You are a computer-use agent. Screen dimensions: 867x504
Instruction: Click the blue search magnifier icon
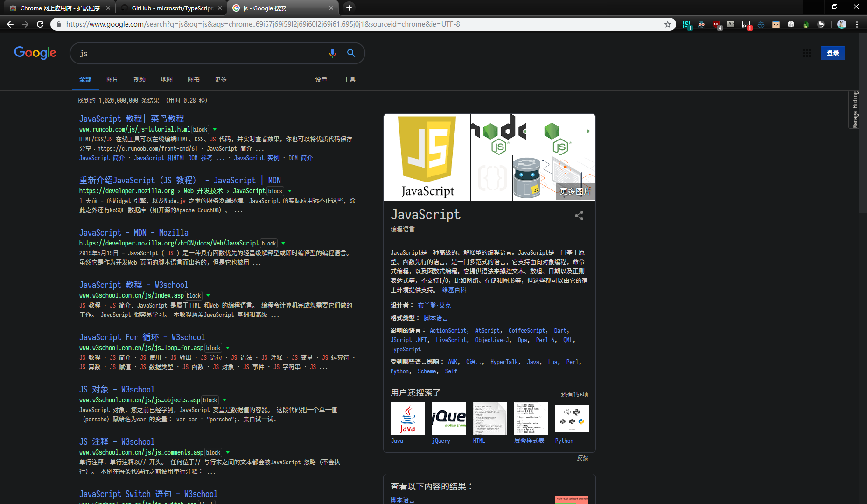pyautogui.click(x=351, y=53)
